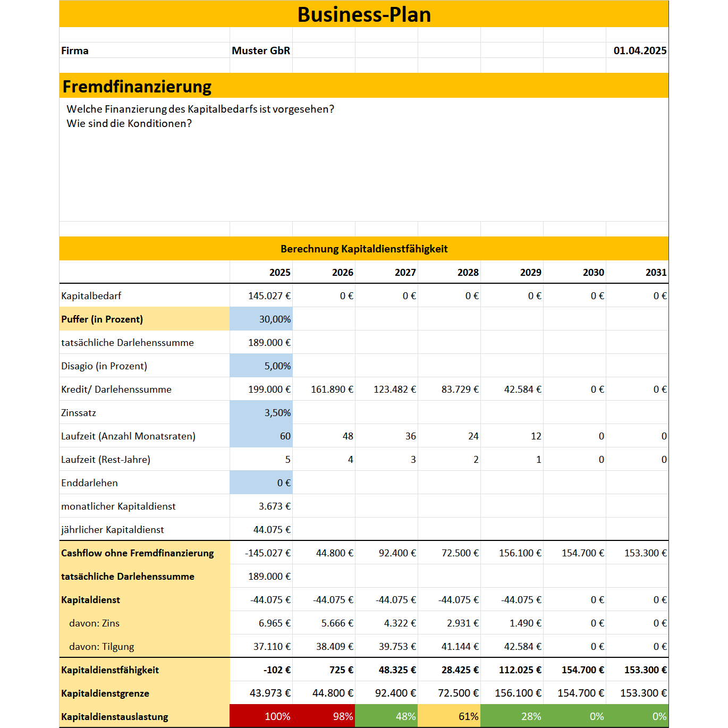728x728 pixels.
Task: Select the Enddarlehen input cell
Action: 260,482
